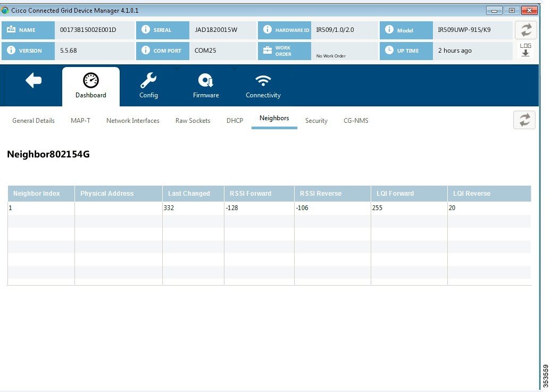Click the Neighbor802154G heading

(x=48, y=154)
